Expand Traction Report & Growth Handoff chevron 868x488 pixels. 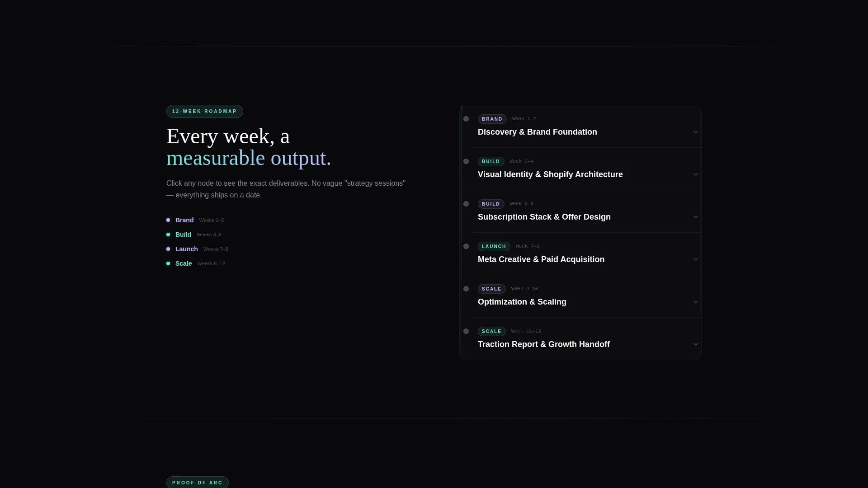point(696,344)
